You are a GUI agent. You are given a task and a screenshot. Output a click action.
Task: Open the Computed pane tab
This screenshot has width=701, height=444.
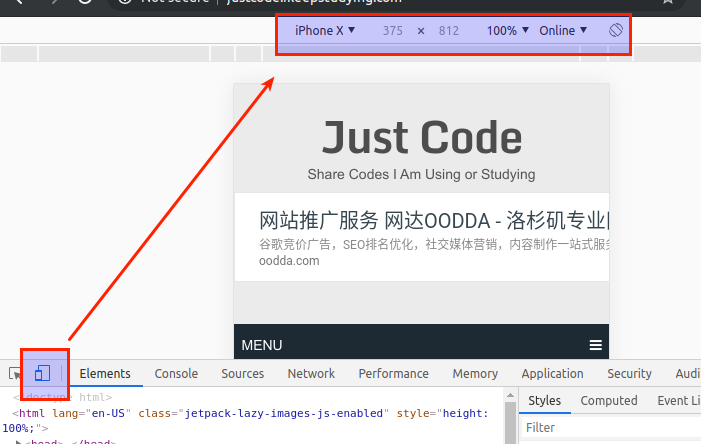point(609,401)
